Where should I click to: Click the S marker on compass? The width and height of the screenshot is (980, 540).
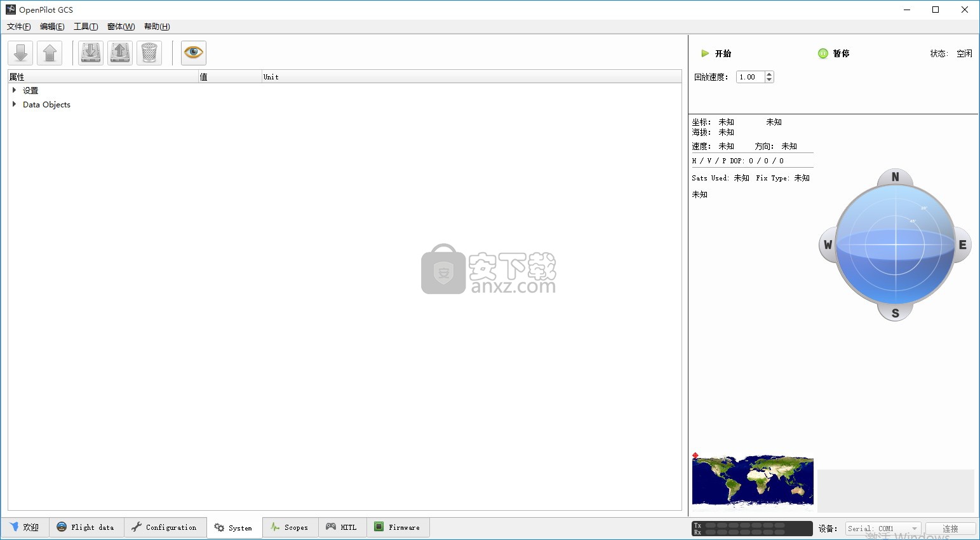896,313
